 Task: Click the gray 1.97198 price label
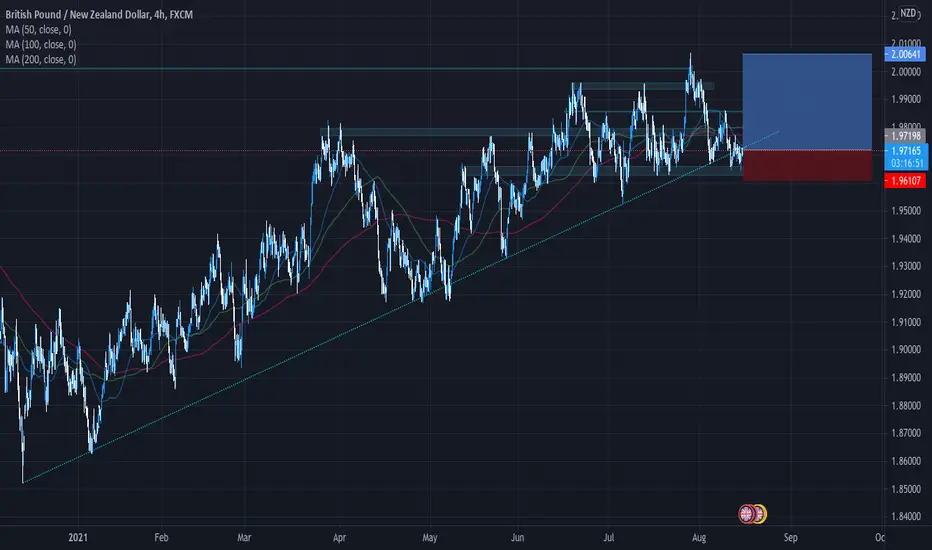pos(905,136)
